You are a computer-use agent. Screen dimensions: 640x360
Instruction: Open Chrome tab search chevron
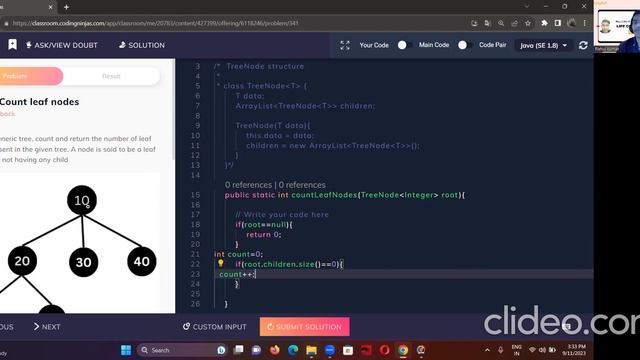tap(527, 7)
